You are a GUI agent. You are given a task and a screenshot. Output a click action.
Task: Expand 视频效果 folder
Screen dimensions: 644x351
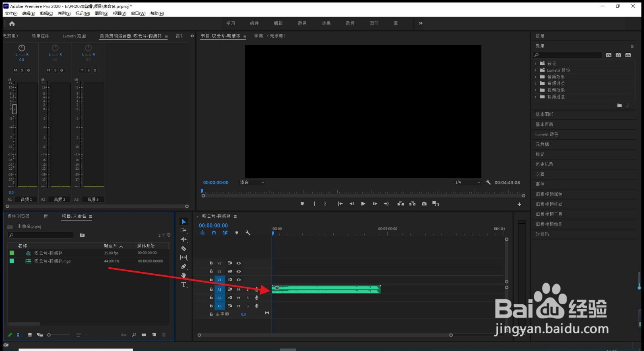pos(535,90)
